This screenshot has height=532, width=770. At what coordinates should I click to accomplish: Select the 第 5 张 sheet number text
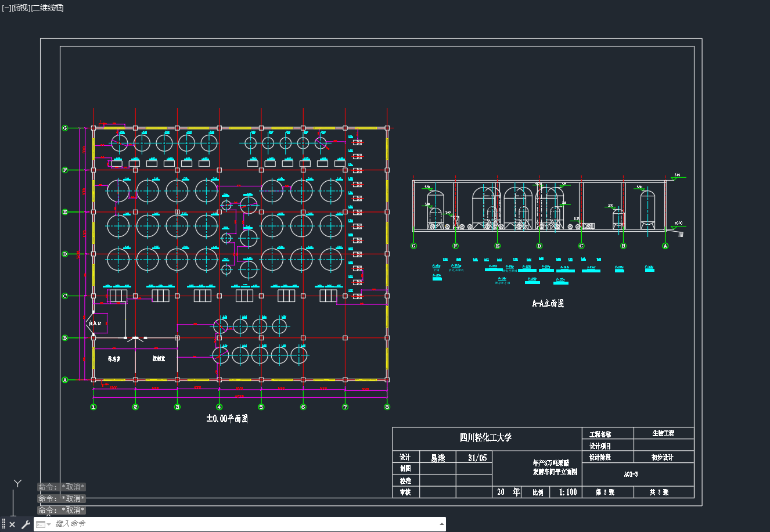click(605, 492)
